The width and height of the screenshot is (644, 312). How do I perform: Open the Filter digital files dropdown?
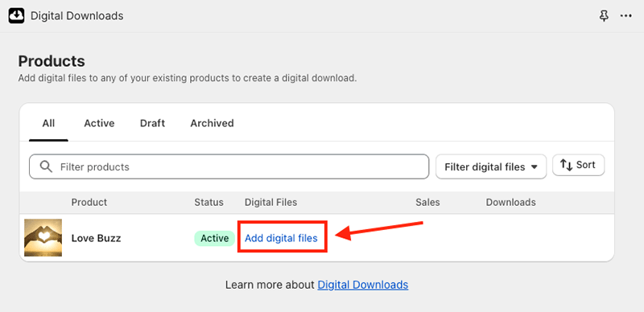pyautogui.click(x=491, y=166)
